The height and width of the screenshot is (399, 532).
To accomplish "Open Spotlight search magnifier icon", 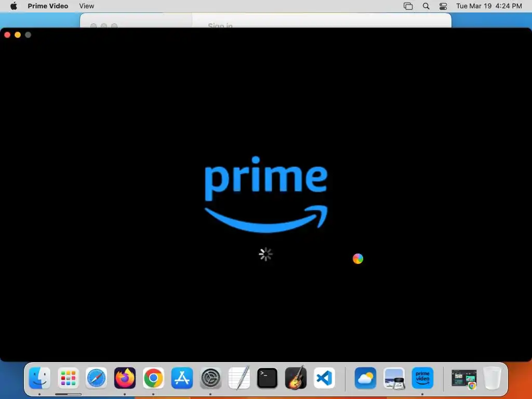I will tap(426, 6).
